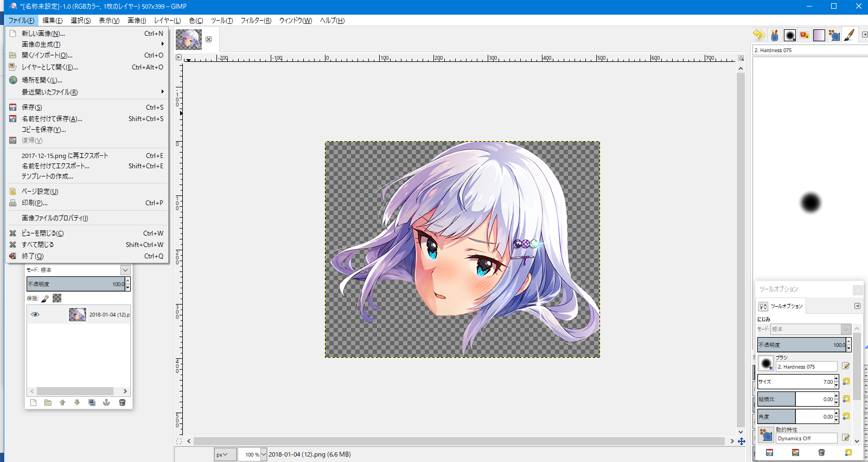Toggle lock alpha channel in layers panel
Screen dimensions: 868x462
[x=57, y=298]
